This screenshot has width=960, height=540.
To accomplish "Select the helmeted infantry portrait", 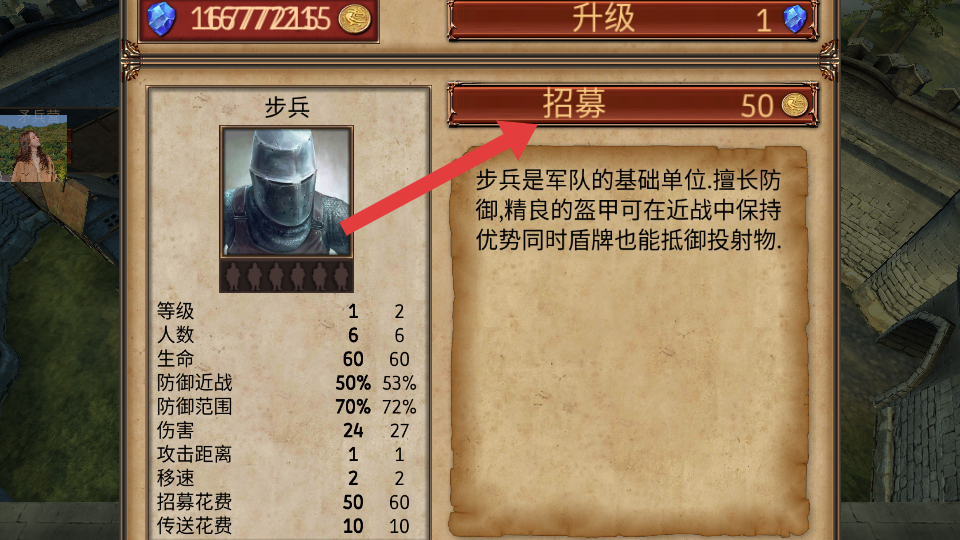I will point(287,192).
